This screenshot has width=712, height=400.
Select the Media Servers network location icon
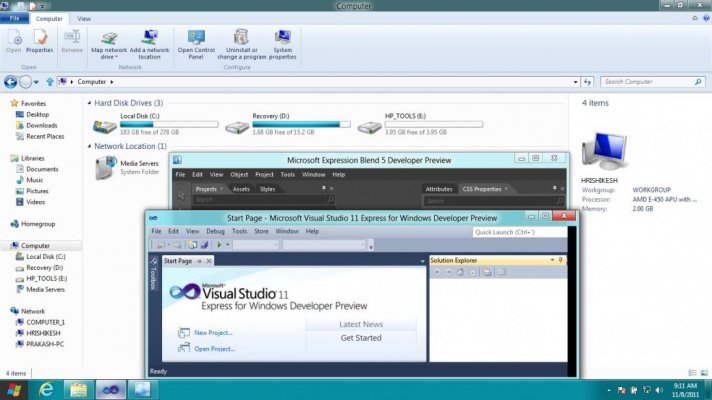pyautogui.click(x=105, y=168)
